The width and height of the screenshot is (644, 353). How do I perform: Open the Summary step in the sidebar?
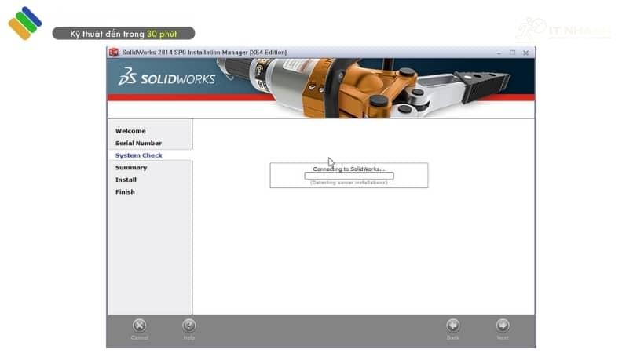click(131, 168)
